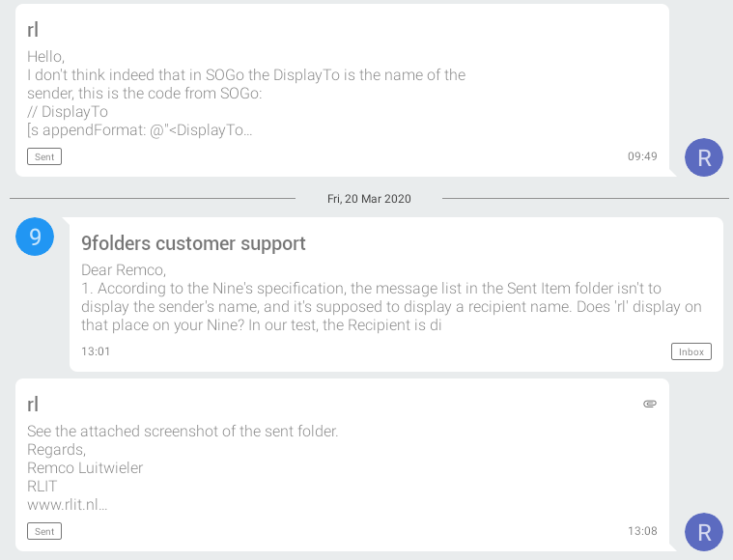The height and width of the screenshot is (560, 733).
Task: Click the 09:49 timestamp
Action: (x=642, y=156)
